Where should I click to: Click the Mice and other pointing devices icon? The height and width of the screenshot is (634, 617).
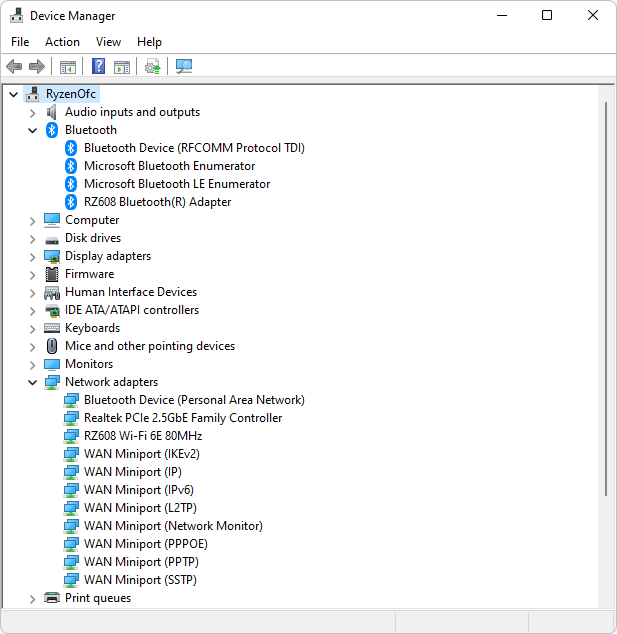coord(52,346)
